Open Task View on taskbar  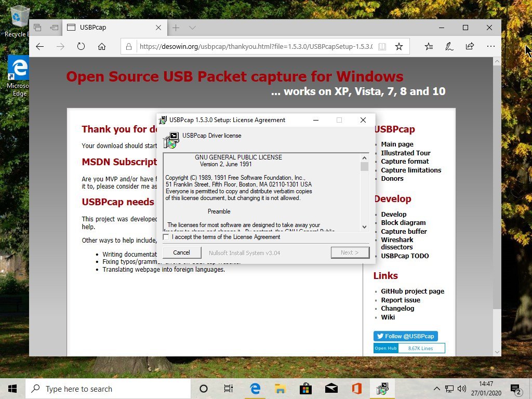(x=229, y=389)
